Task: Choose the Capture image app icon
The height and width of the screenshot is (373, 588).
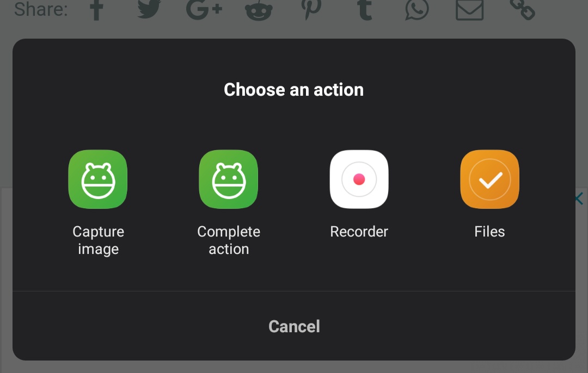Action: pyautogui.click(x=98, y=179)
